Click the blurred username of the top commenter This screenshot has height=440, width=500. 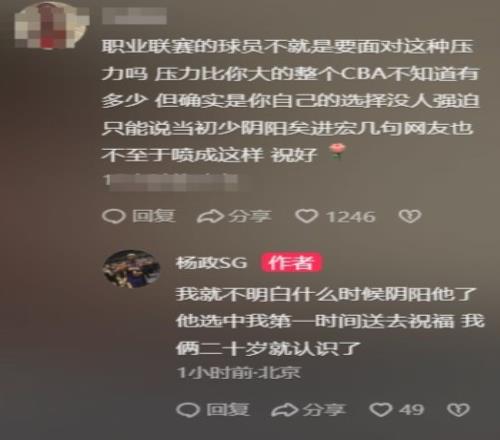coord(134,16)
